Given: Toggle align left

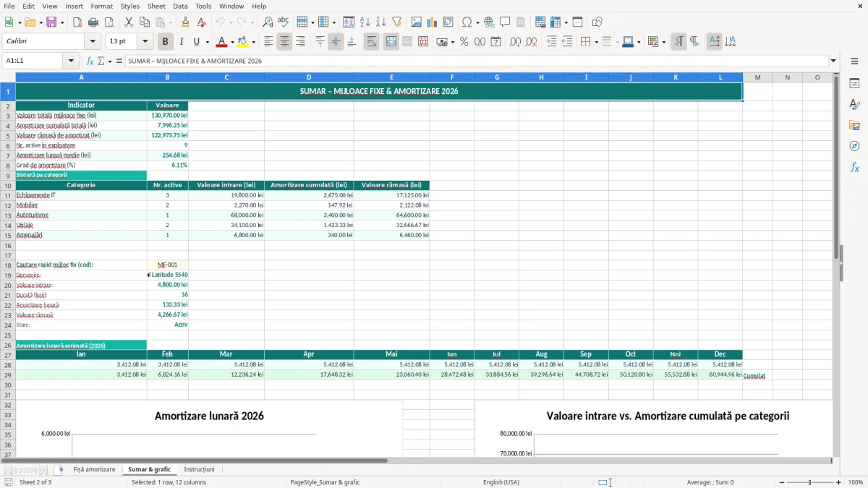Looking at the screenshot, I should (268, 42).
